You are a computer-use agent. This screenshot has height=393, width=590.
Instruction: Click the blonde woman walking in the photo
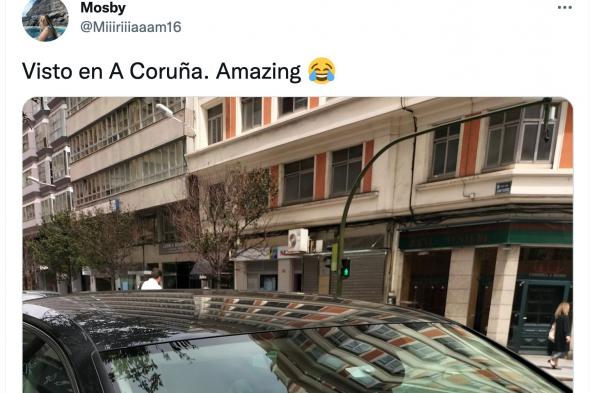(x=560, y=334)
